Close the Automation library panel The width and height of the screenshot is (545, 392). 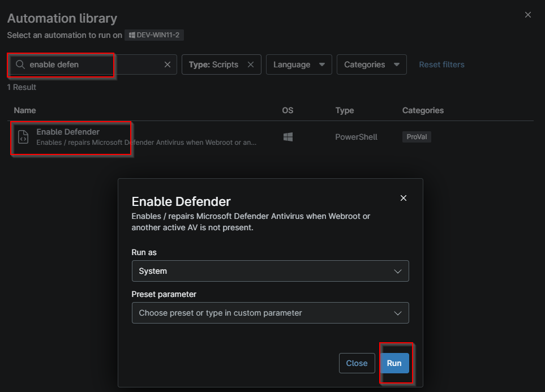pyautogui.click(x=527, y=15)
